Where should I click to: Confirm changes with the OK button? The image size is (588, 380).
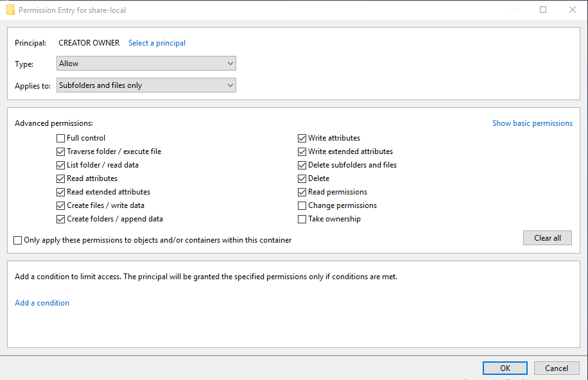tap(505, 368)
